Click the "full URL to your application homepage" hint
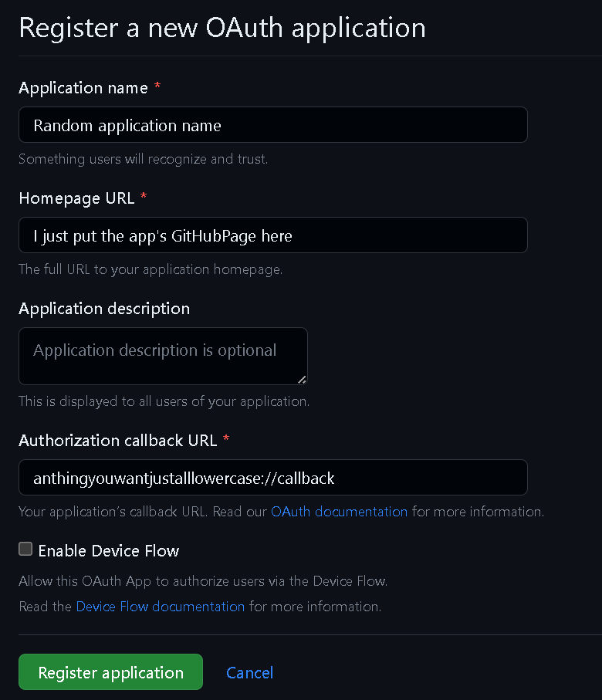 [x=150, y=270]
